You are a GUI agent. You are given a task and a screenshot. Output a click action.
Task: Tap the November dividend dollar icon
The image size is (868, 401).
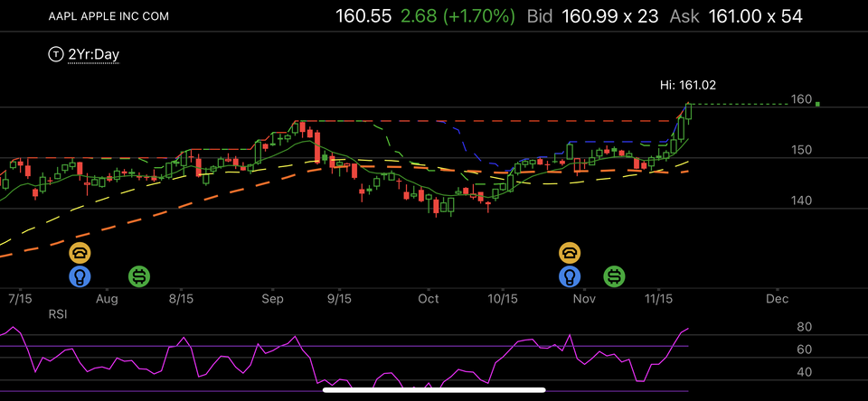(x=615, y=276)
